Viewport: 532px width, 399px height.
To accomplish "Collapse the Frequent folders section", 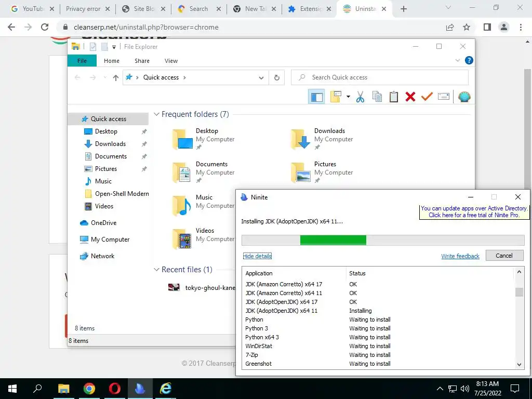I will point(156,114).
